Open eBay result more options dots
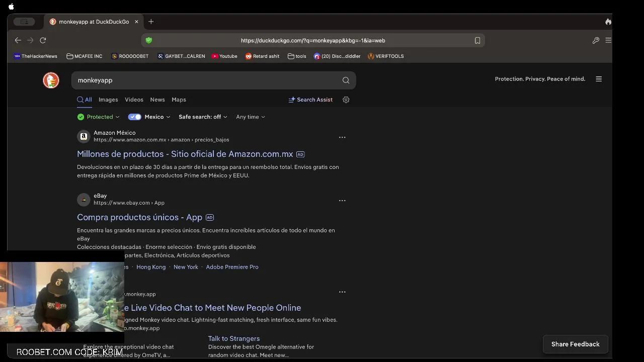The width and height of the screenshot is (644, 362). pyautogui.click(x=342, y=201)
